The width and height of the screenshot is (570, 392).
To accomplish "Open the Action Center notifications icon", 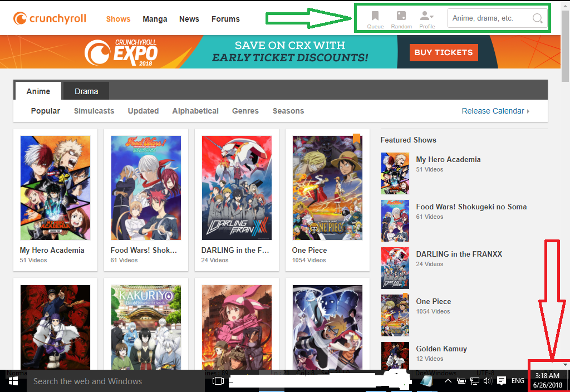I will click(502, 381).
